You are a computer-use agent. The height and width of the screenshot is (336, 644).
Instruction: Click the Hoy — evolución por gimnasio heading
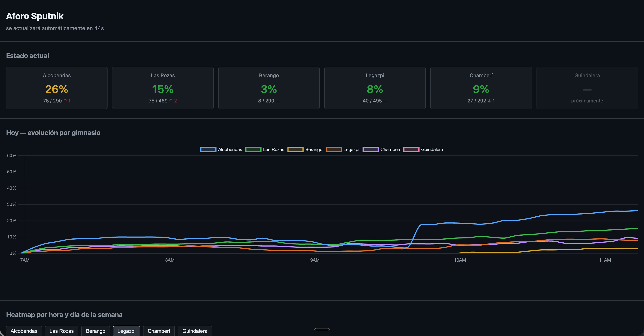click(x=53, y=133)
